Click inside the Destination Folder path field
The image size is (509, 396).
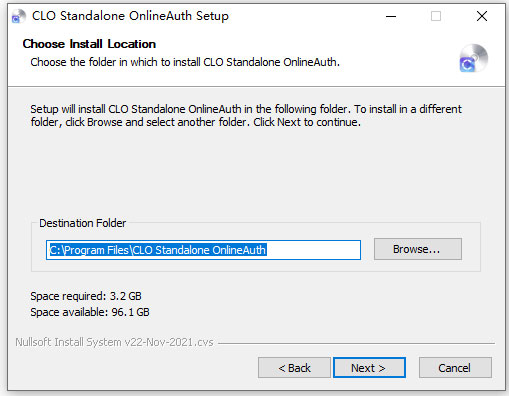203,250
